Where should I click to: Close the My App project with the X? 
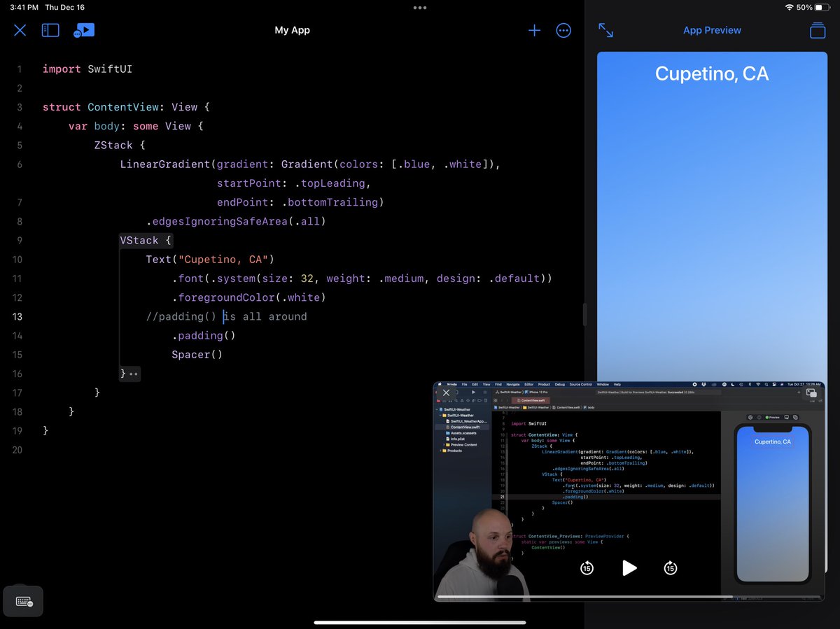20,30
